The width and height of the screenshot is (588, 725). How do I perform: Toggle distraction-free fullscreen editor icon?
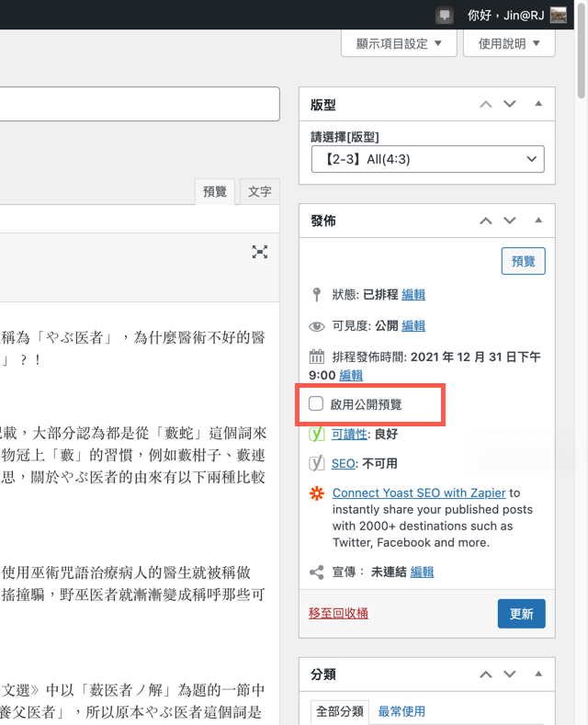260,252
